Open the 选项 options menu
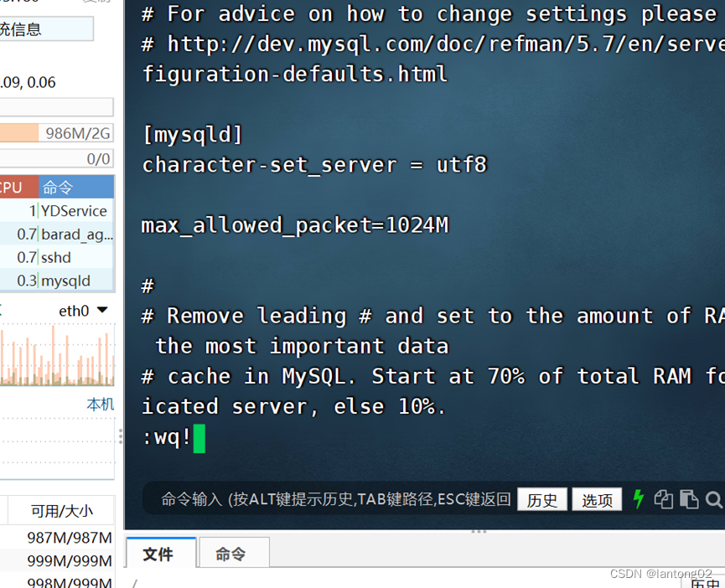The image size is (725, 588). [x=597, y=499]
